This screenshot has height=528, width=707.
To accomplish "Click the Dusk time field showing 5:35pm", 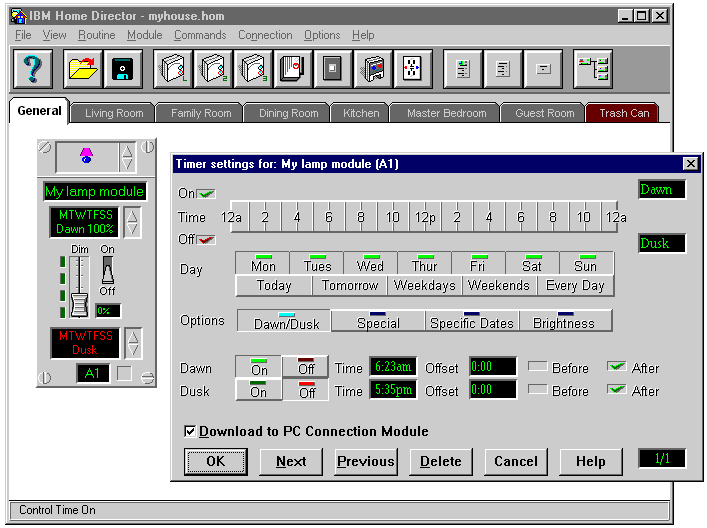I will 393,390.
